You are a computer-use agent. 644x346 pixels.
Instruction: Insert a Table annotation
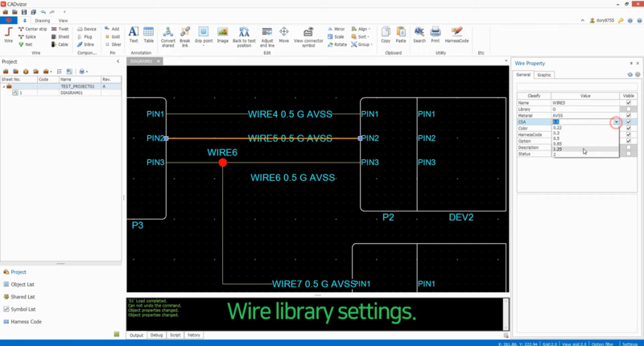[x=149, y=35]
